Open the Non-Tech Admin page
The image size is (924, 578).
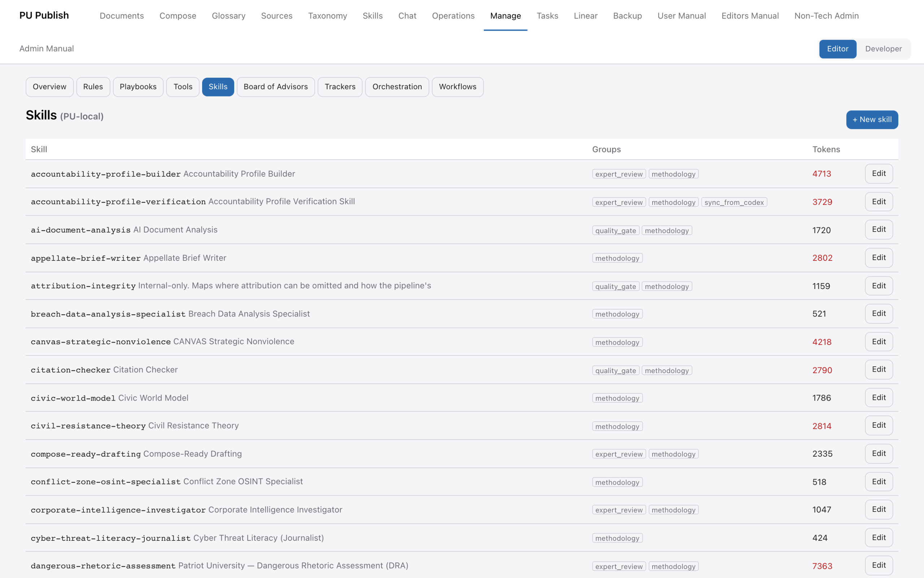pyautogui.click(x=827, y=16)
